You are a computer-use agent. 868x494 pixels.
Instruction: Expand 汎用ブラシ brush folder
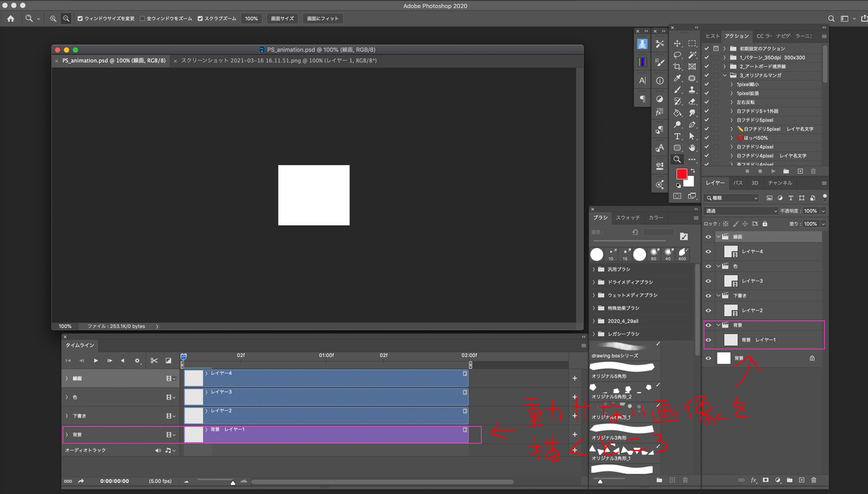pyautogui.click(x=595, y=269)
